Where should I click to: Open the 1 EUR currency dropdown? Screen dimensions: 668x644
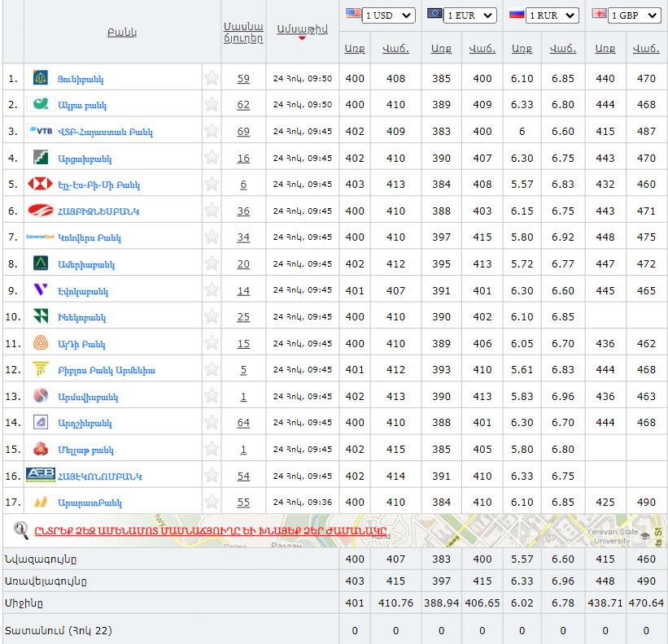click(470, 15)
